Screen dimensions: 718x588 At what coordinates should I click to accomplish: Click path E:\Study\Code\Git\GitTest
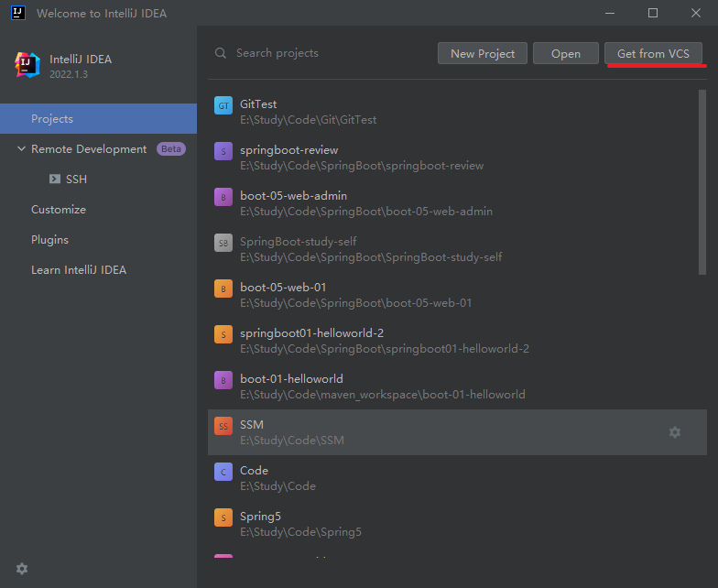tap(308, 119)
